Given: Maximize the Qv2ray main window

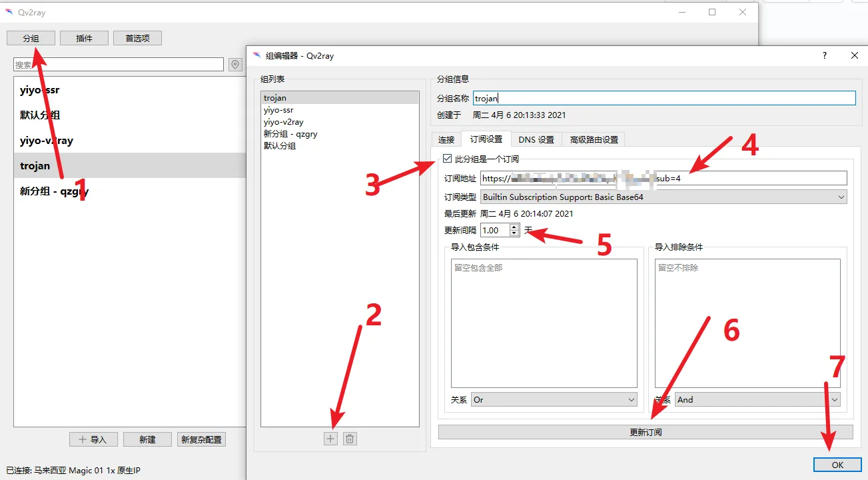Looking at the screenshot, I should tap(712, 12).
